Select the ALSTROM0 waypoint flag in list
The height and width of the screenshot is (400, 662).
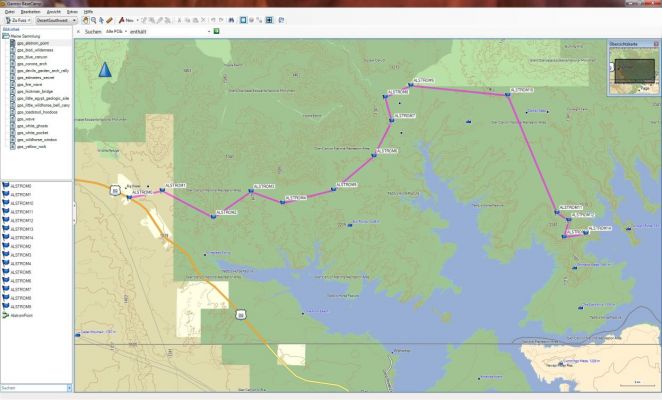19,186
